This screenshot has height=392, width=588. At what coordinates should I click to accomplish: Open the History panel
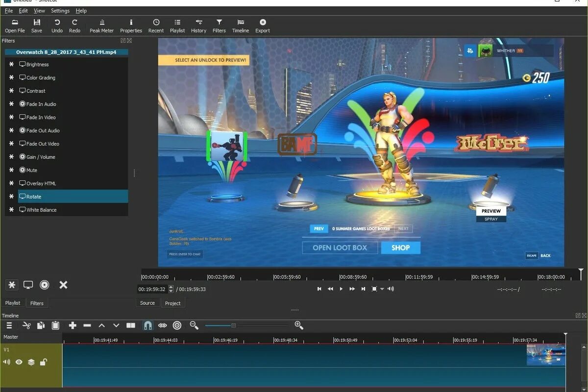pyautogui.click(x=198, y=26)
